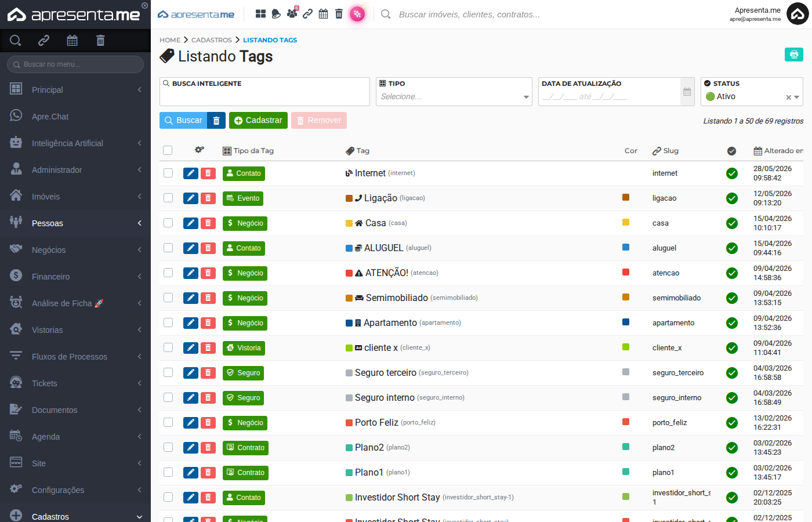Clear search filters with trash button

point(216,121)
